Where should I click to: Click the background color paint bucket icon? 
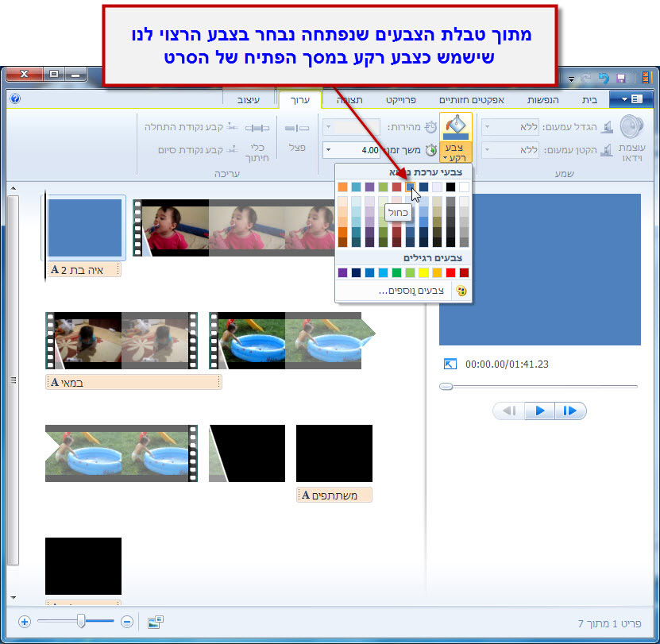[x=455, y=128]
